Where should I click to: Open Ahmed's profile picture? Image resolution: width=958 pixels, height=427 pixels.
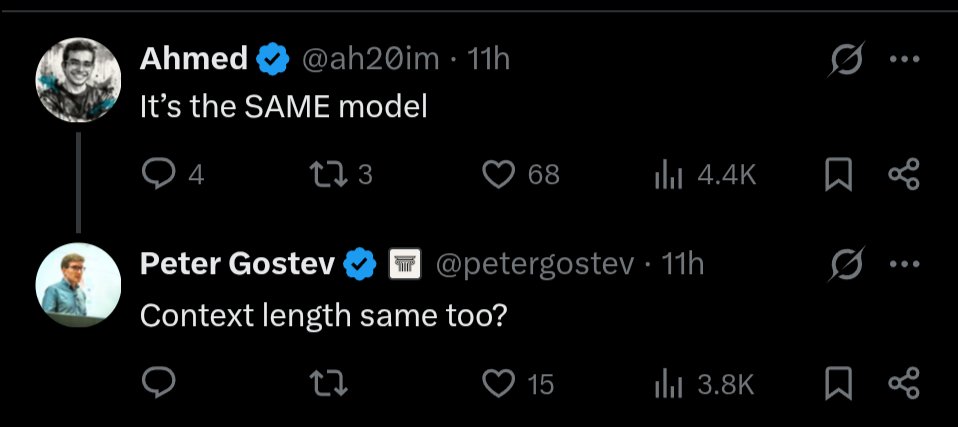pos(78,80)
